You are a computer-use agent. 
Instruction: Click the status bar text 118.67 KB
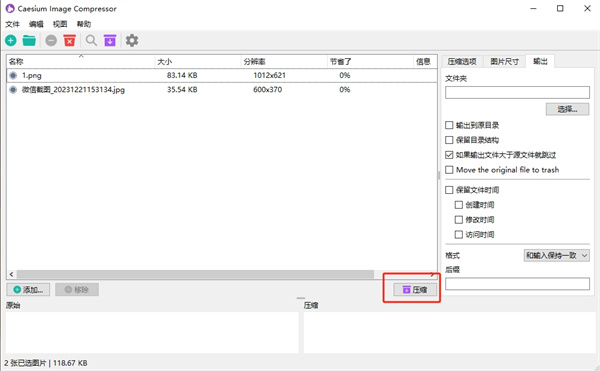point(70,363)
